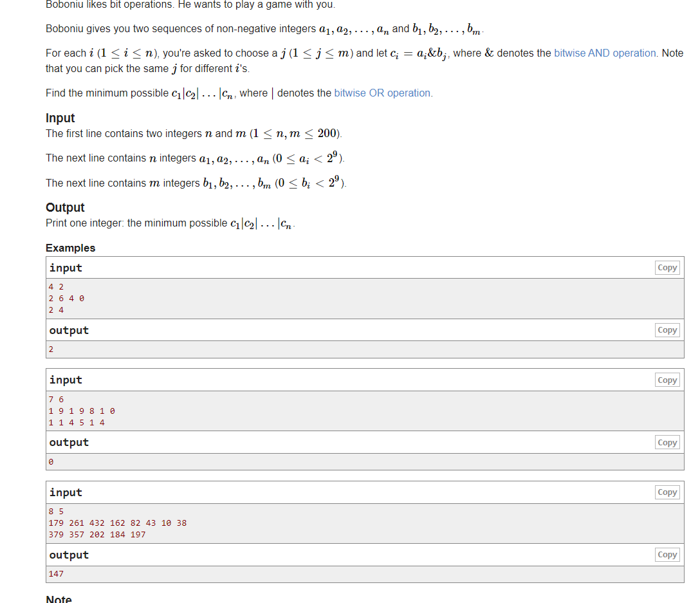The image size is (700, 603).
Task: Copy the third example output
Action: click(x=667, y=555)
